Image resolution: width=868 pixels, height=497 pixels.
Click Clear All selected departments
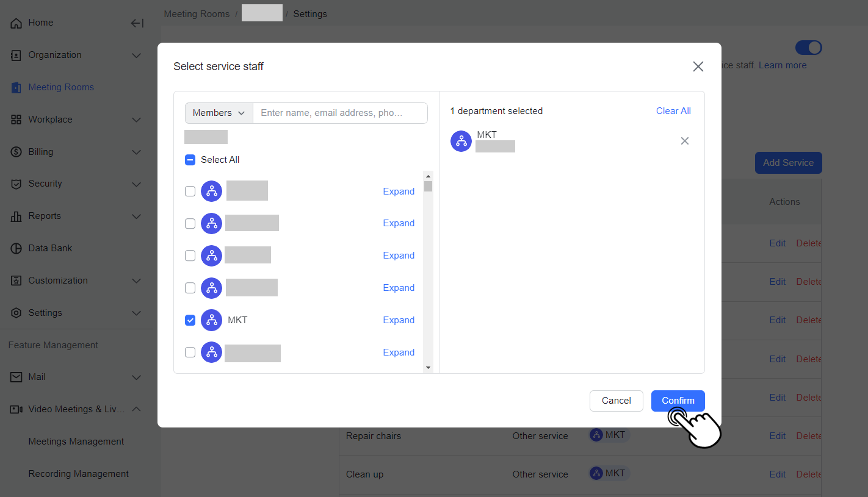pos(673,111)
